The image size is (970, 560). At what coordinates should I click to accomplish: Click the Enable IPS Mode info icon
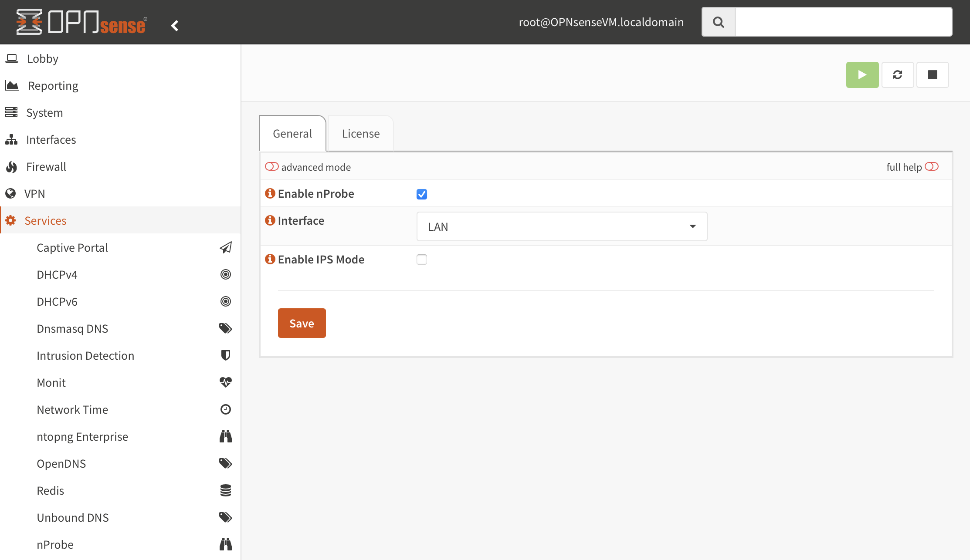(270, 259)
